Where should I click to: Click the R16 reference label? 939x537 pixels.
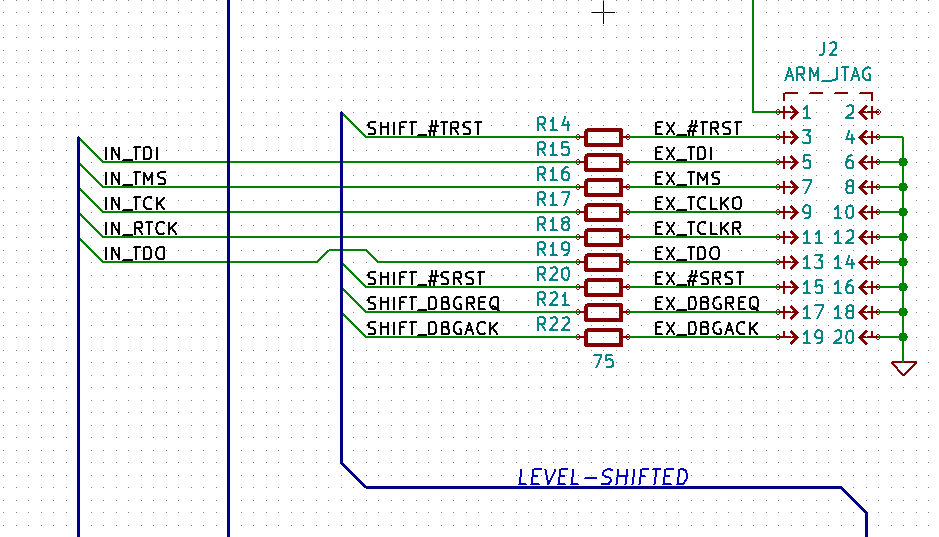[553, 174]
